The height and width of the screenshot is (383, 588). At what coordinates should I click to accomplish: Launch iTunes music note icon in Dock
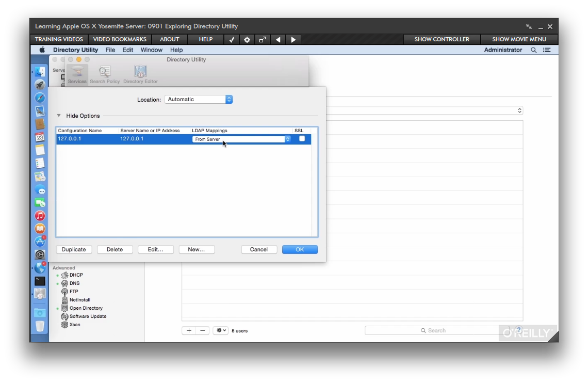tap(40, 216)
